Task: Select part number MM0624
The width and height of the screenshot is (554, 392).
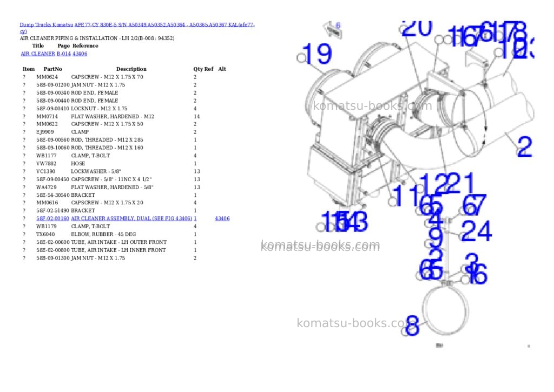Action: (47, 77)
